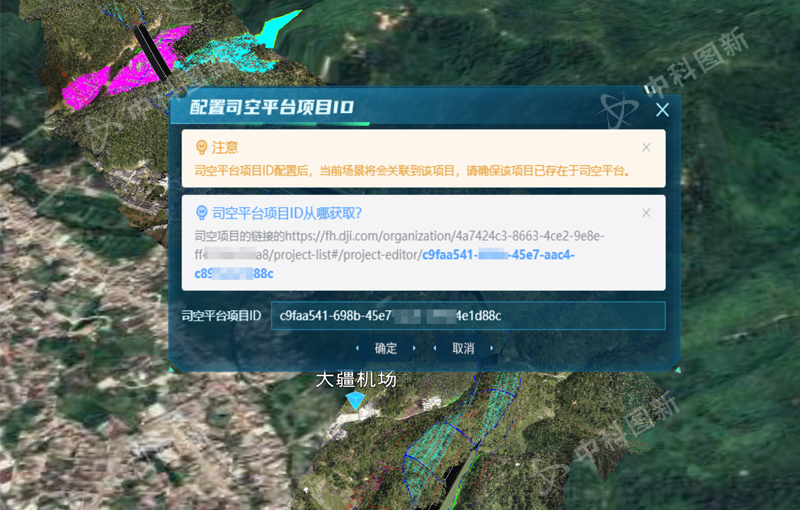
Task: Click the 大疆机场 text label on the map
Action: pyautogui.click(x=356, y=380)
